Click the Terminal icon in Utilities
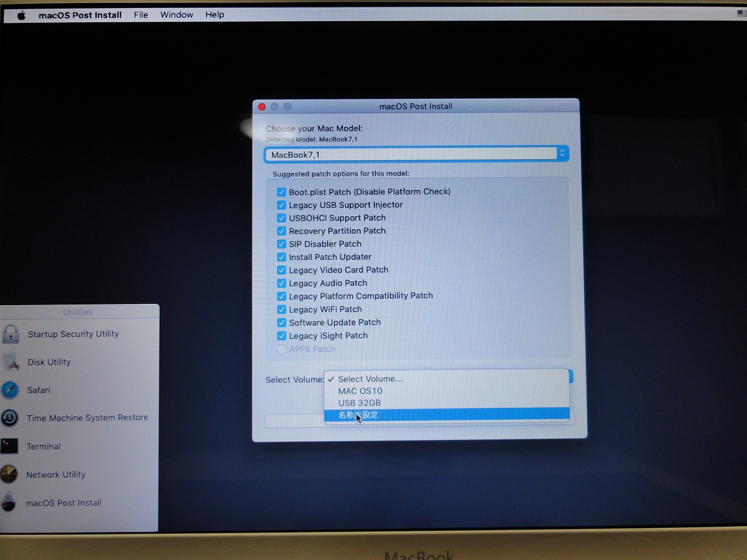 pos(9,446)
